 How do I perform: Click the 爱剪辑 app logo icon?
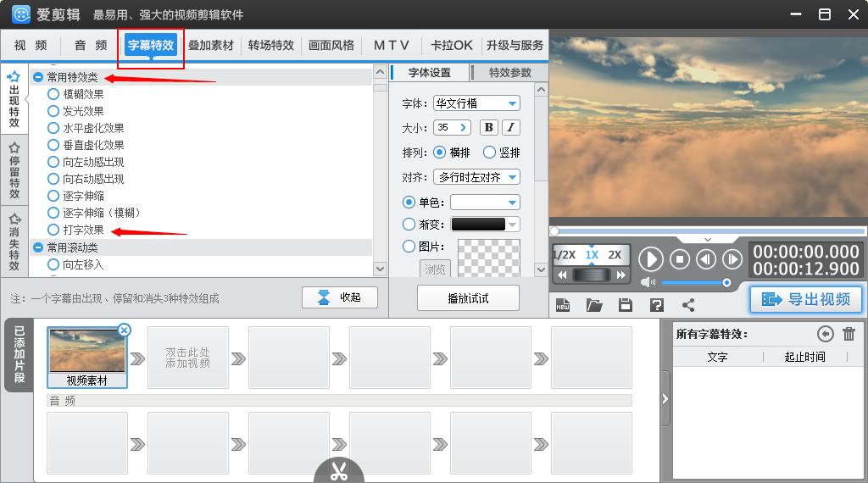[21, 14]
